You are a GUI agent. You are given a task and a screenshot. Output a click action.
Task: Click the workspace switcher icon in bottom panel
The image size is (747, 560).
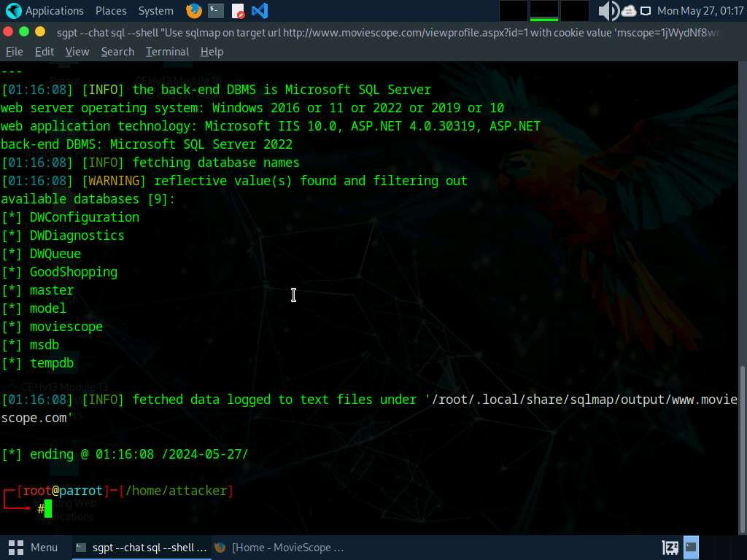pyautogui.click(x=670, y=547)
